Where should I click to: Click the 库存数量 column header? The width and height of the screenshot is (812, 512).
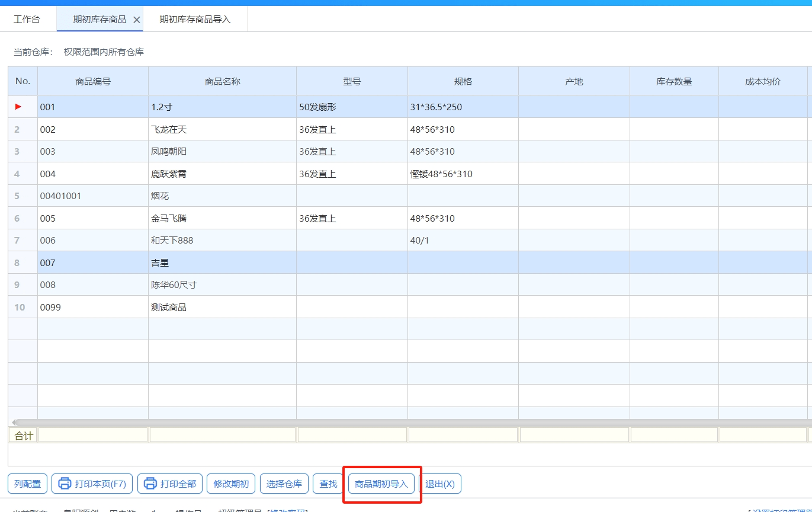[x=674, y=81]
